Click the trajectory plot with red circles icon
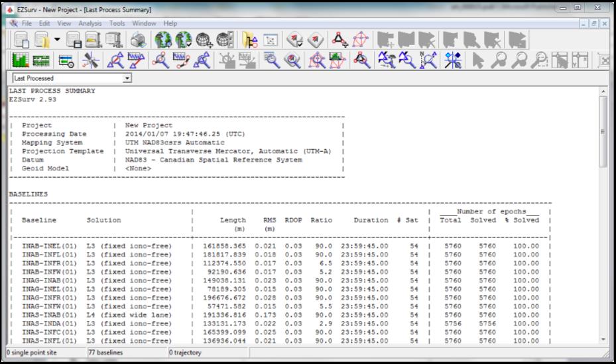 coord(181,60)
